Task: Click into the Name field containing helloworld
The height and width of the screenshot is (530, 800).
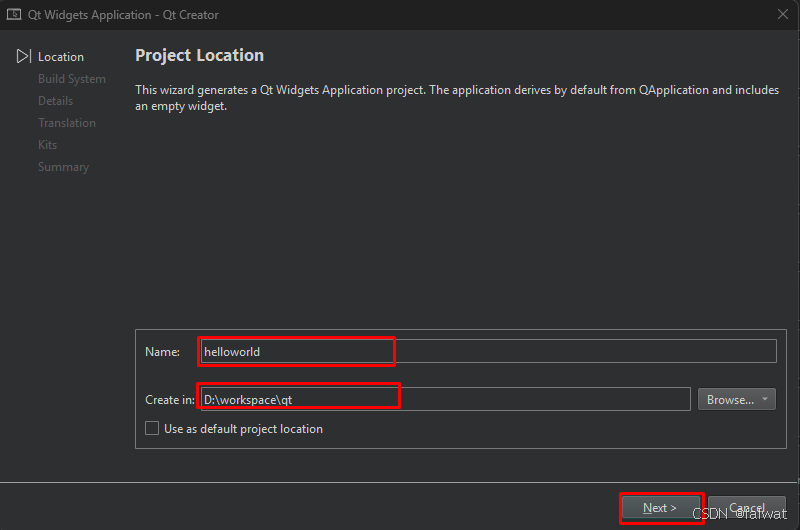Action: point(489,351)
